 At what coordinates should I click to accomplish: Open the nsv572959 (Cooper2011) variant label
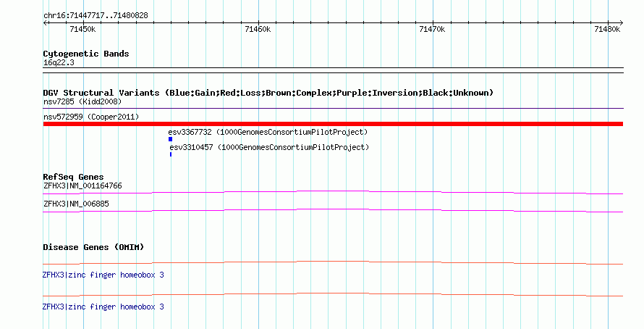pos(91,117)
